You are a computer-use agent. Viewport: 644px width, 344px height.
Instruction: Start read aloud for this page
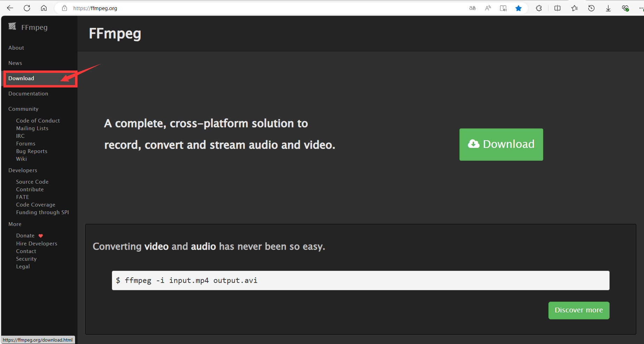click(488, 8)
